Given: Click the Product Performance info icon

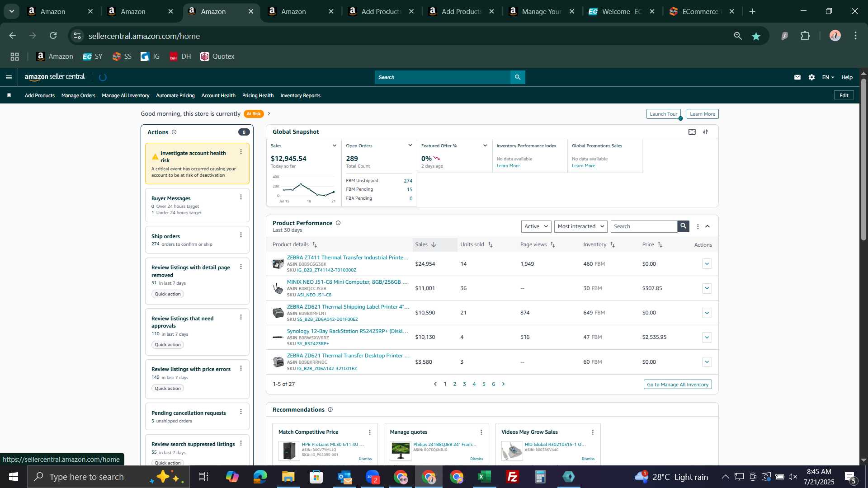Looking at the screenshot, I should click(338, 223).
